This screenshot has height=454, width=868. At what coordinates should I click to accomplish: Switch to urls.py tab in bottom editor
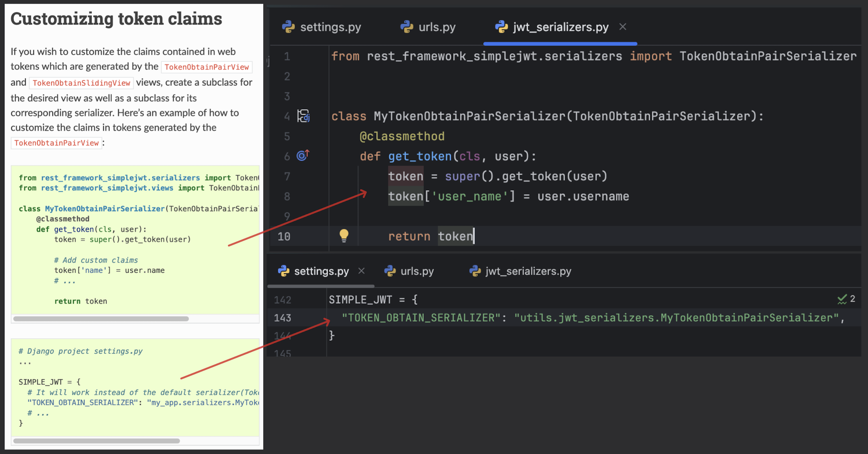pos(417,271)
